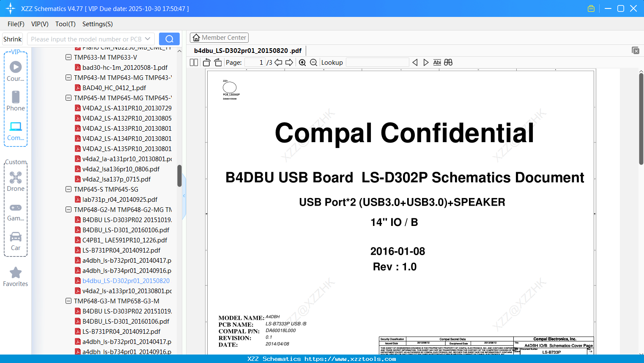Open the Favorites star icon
This screenshot has width=644, height=363.
[16, 277]
